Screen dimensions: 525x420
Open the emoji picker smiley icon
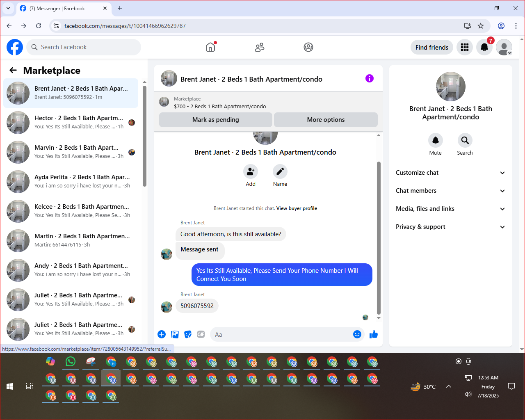tap(357, 334)
